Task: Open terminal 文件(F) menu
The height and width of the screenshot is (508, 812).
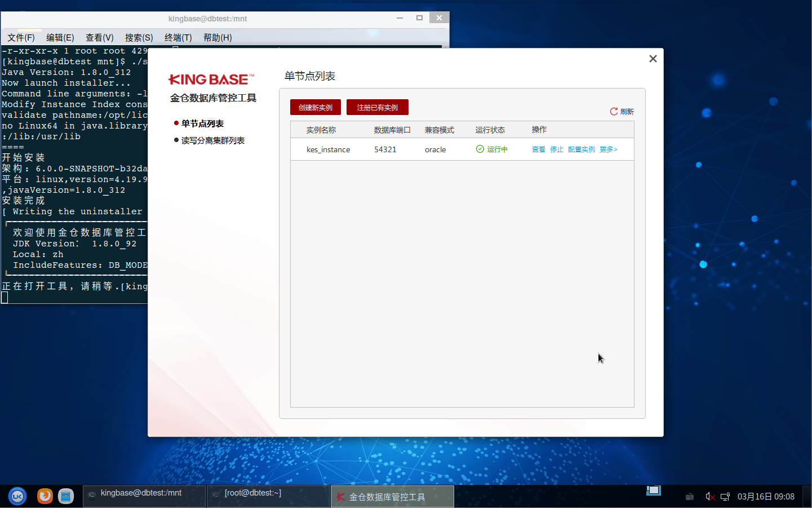Action: click(21, 37)
